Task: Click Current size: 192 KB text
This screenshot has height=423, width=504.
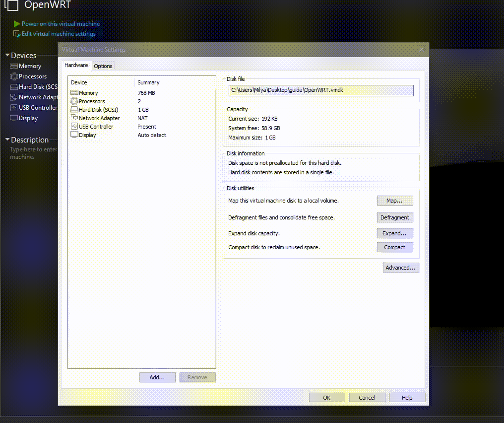Action: (x=253, y=119)
